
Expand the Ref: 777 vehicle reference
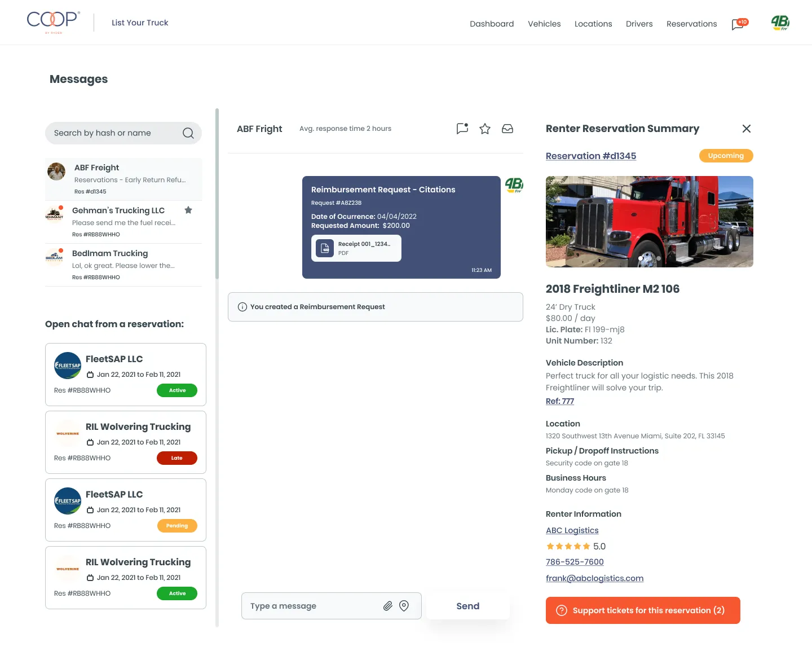tap(559, 401)
